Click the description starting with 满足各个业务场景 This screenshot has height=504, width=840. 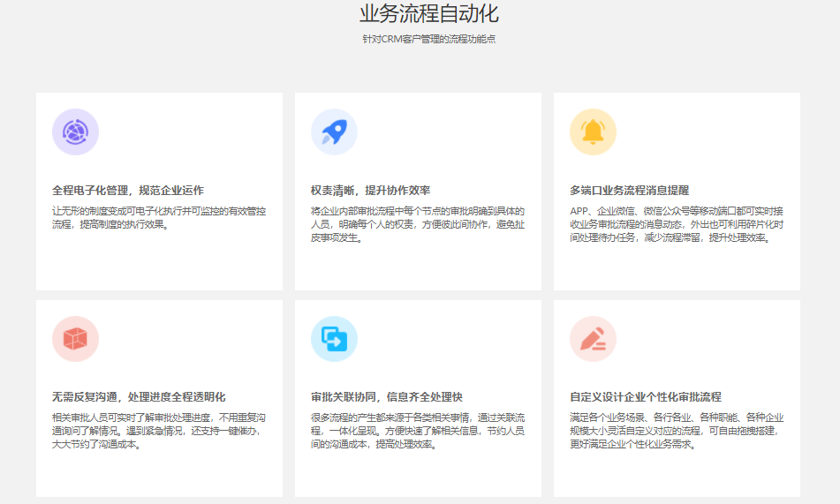677,431
